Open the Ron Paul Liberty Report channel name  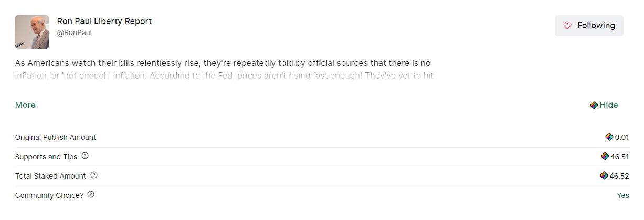pos(104,21)
